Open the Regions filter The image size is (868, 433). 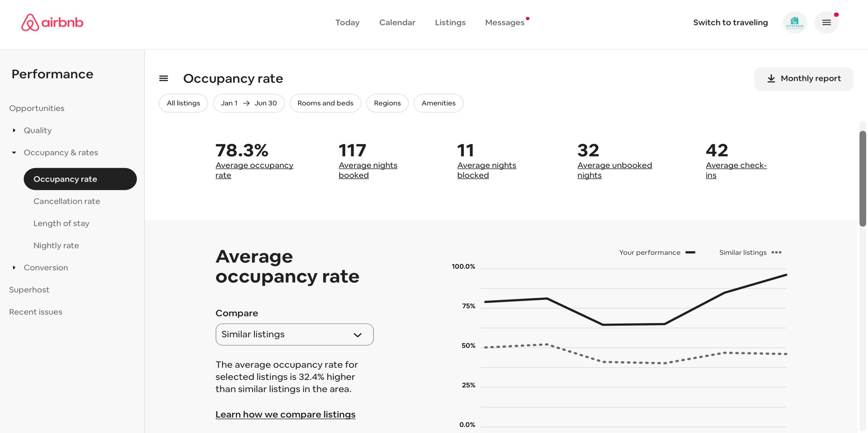(387, 103)
